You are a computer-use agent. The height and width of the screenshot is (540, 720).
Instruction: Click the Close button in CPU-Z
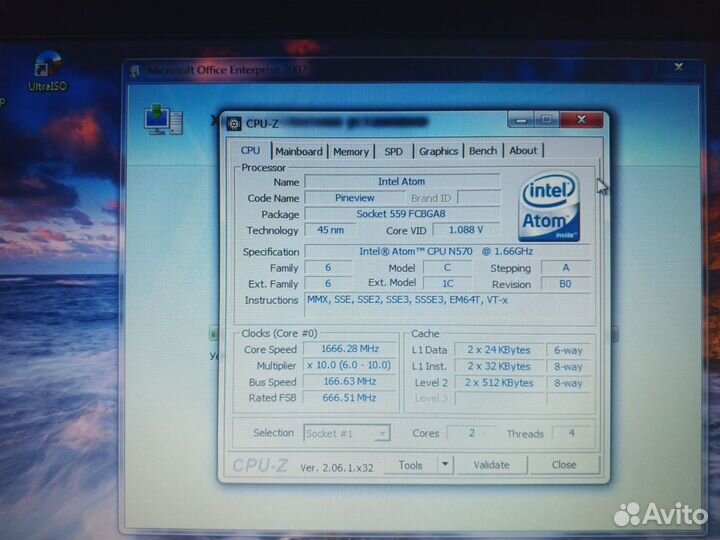pyautogui.click(x=564, y=465)
